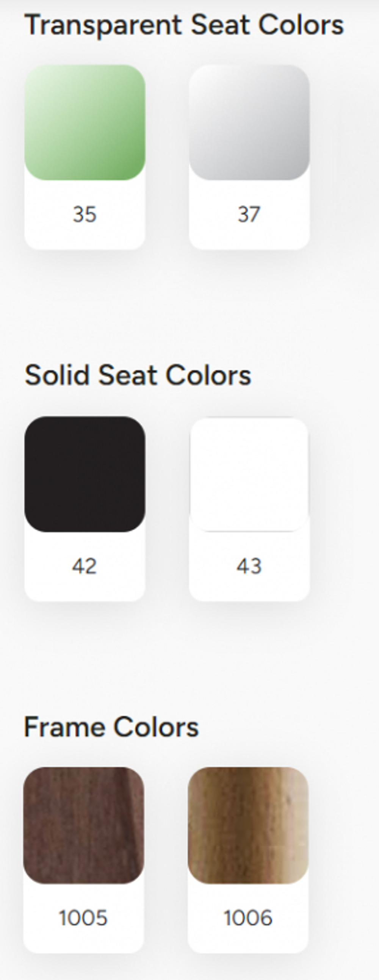Click the color code label 42
The height and width of the screenshot is (980, 379).
(x=85, y=566)
